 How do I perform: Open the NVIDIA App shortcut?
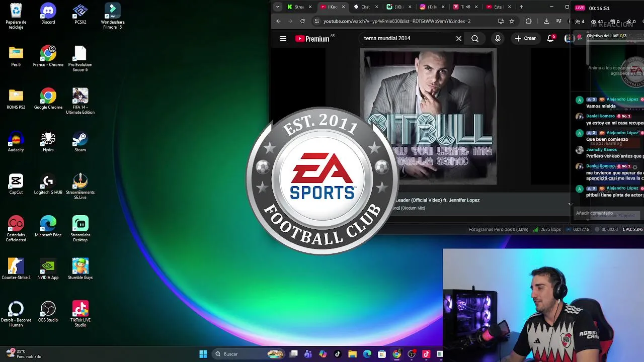[48, 269]
